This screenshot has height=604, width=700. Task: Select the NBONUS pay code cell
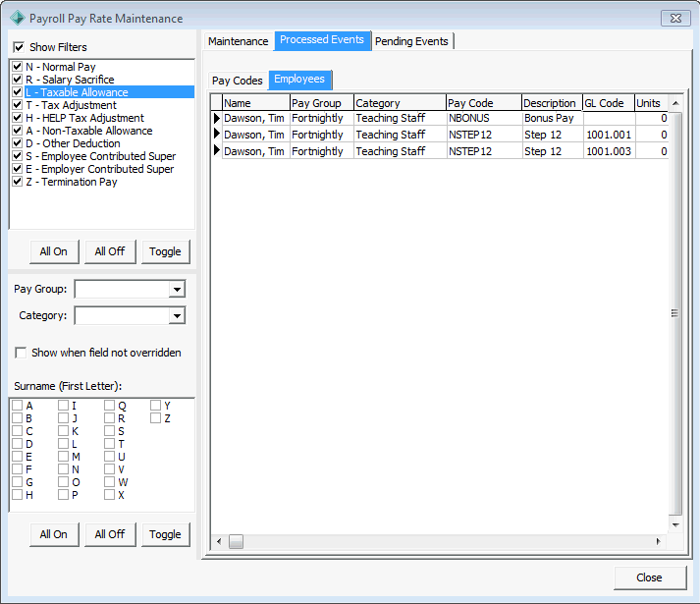484,118
